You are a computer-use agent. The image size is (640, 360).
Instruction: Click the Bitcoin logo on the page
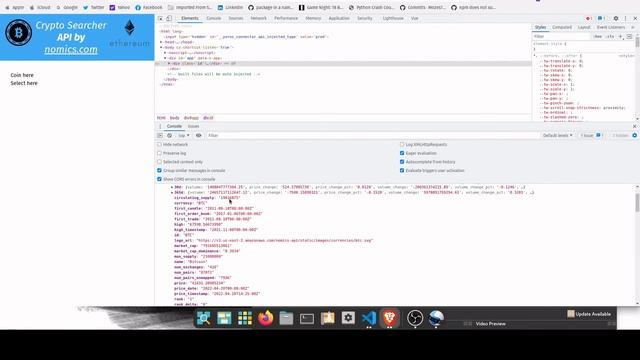(18, 32)
